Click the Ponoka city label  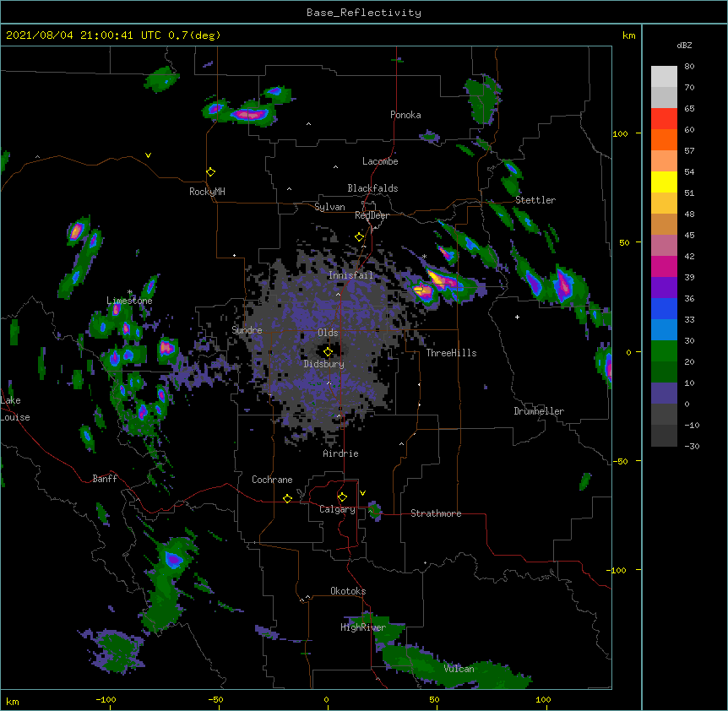click(x=405, y=115)
